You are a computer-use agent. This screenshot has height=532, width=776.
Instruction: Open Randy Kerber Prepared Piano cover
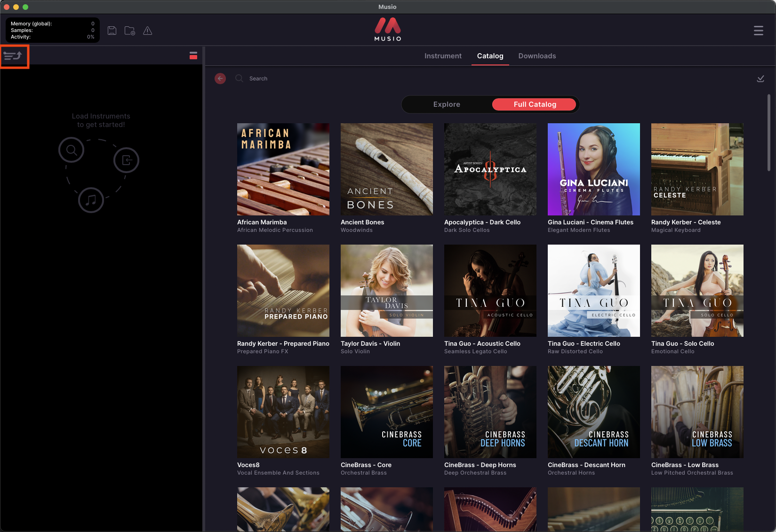[283, 291]
